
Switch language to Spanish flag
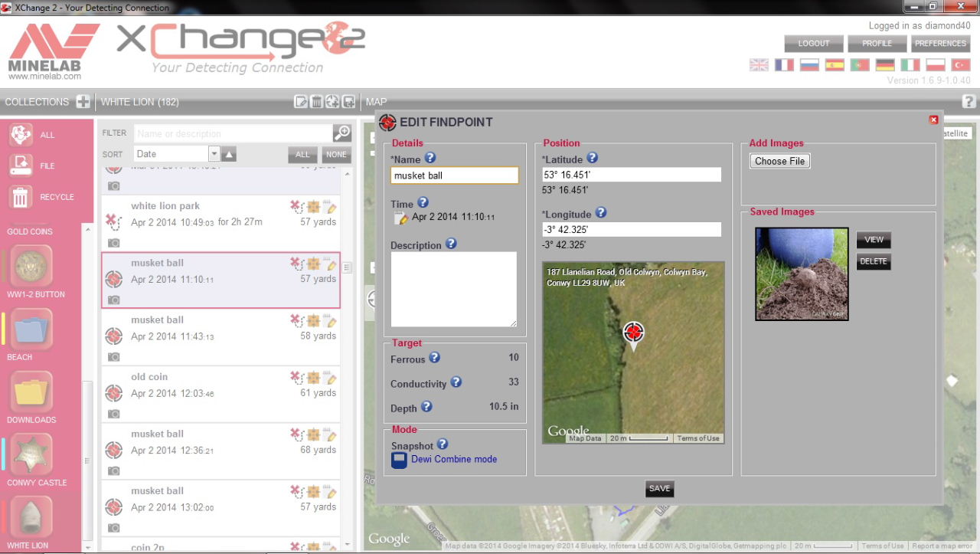[835, 65]
